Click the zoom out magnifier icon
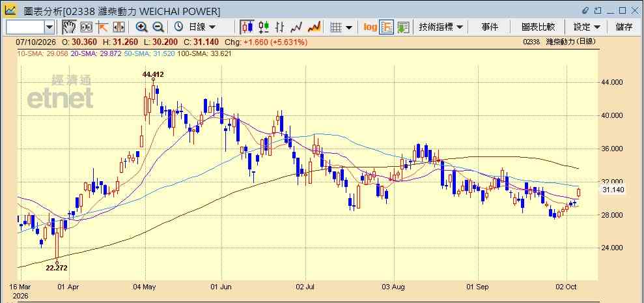Image resolution: width=644 pixels, height=303 pixels. [x=158, y=27]
